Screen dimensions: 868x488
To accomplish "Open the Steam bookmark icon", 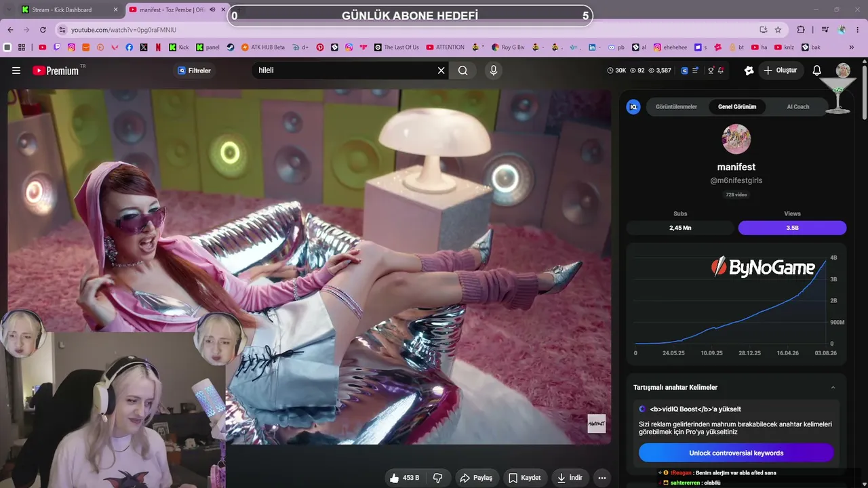I will click(231, 47).
